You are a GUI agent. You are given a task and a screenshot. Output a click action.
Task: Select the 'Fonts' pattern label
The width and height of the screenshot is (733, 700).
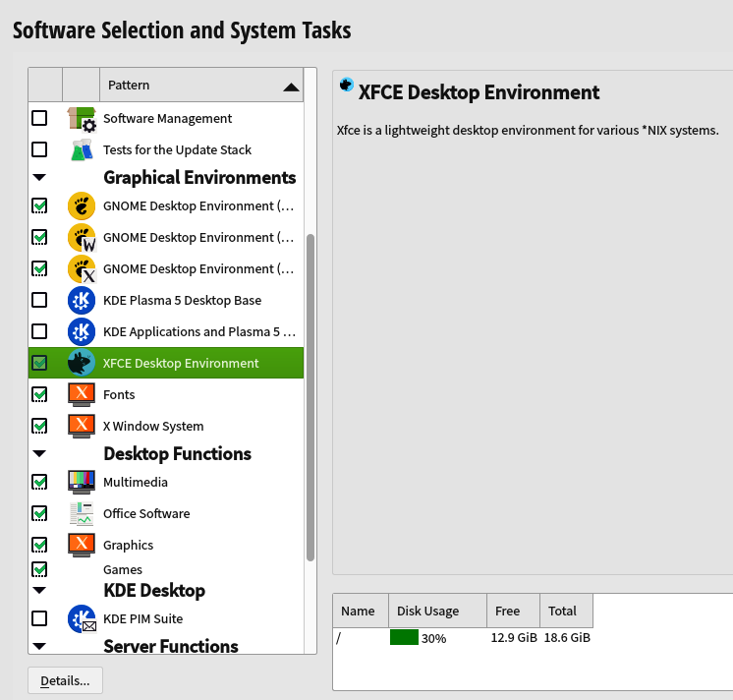(x=119, y=394)
